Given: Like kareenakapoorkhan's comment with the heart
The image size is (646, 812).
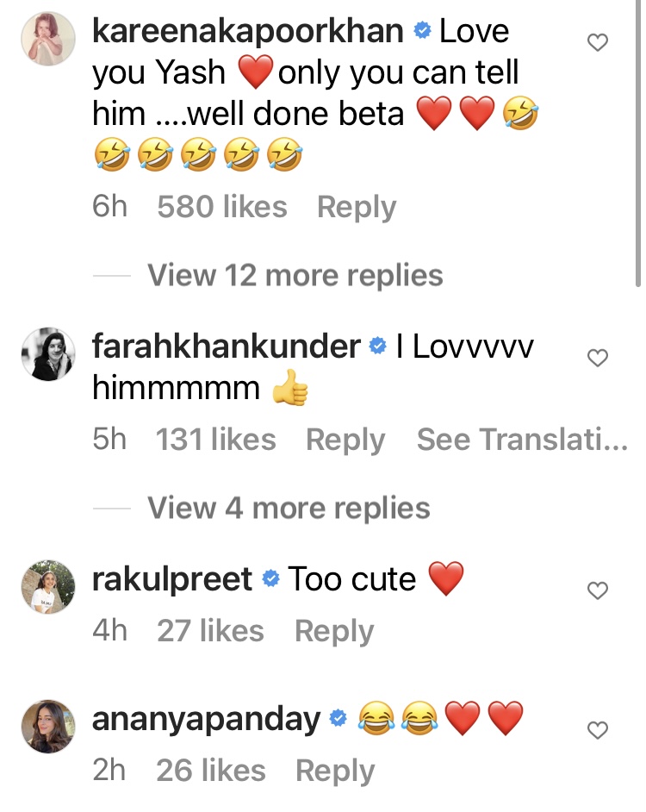Looking at the screenshot, I should (x=597, y=42).
